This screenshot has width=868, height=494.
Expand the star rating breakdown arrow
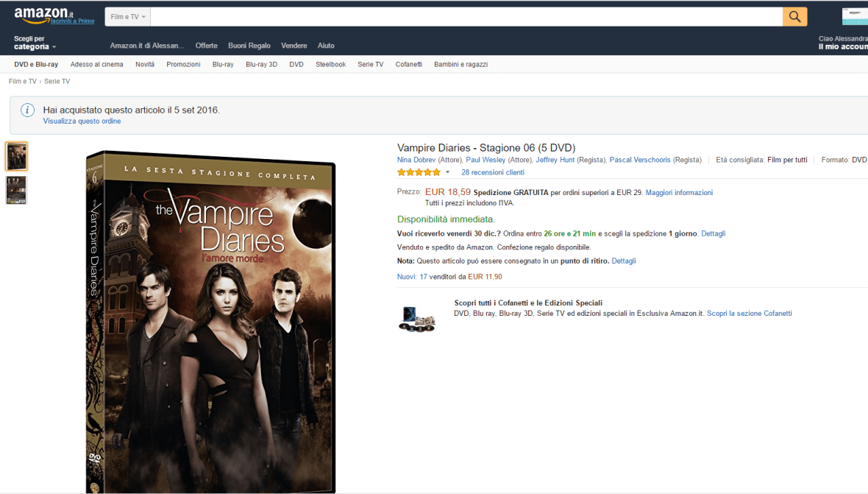(447, 172)
